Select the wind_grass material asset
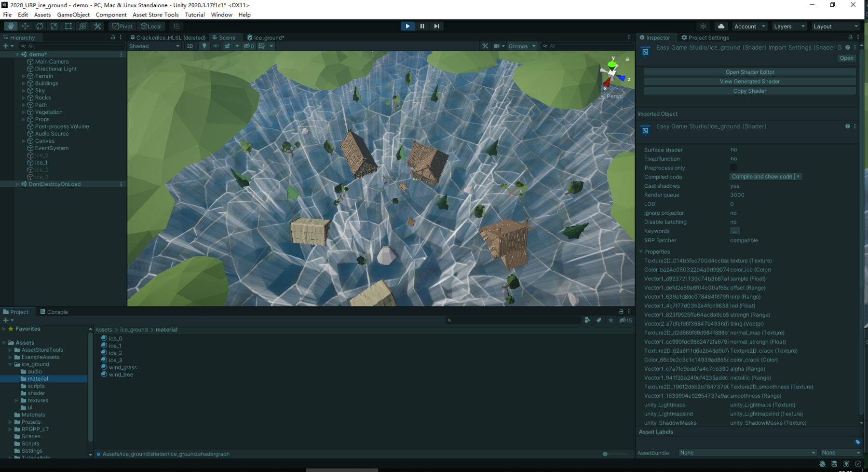Viewport: 868px width, 472px height. click(122, 368)
